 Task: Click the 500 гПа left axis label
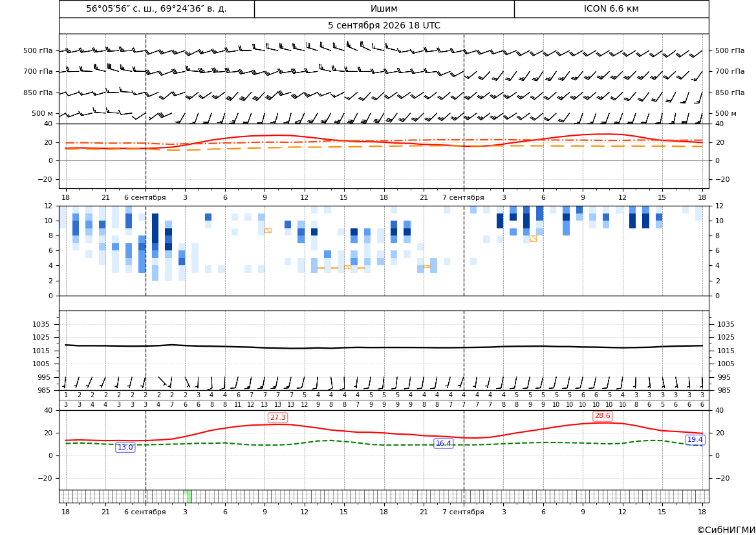pos(38,50)
